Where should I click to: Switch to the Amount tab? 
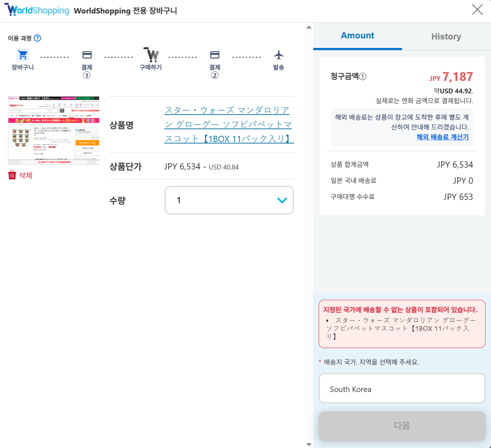coord(357,36)
